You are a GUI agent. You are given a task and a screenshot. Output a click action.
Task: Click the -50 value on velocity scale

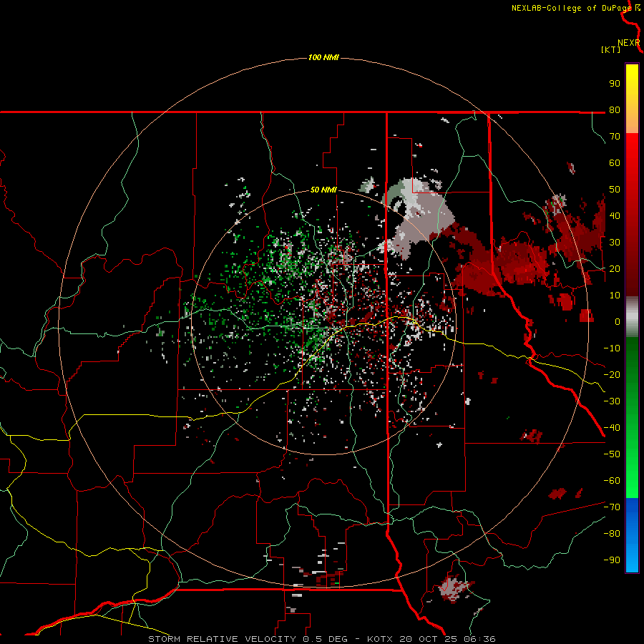pyautogui.click(x=612, y=454)
